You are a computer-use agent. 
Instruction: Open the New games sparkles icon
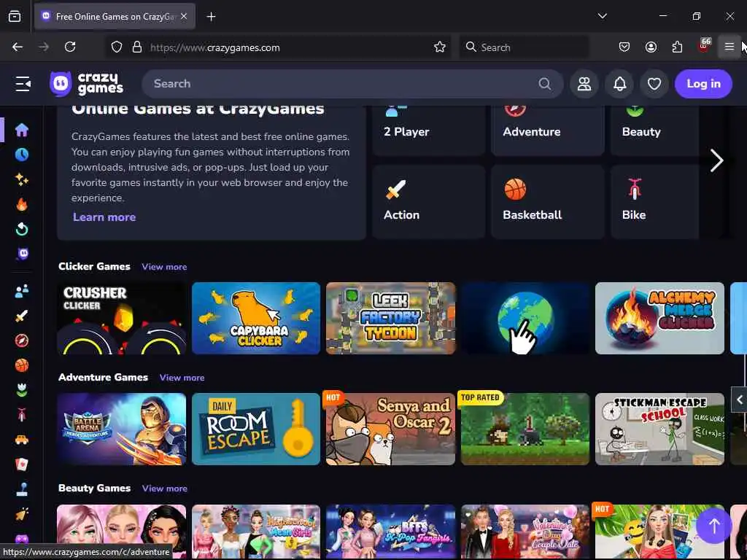(x=22, y=179)
